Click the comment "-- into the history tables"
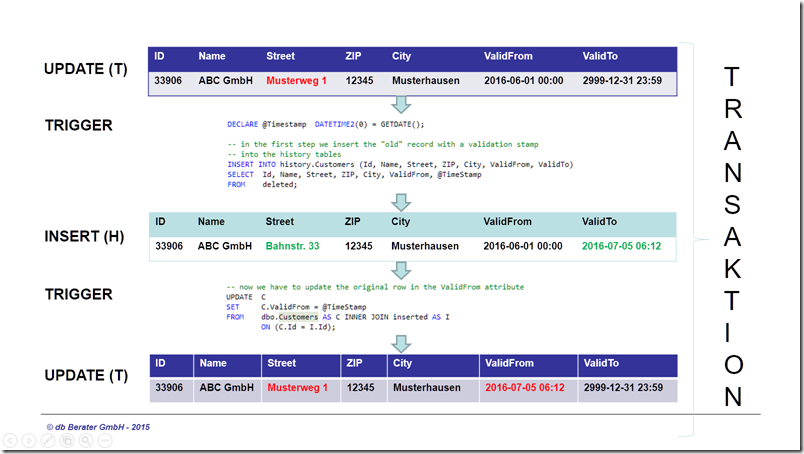The width and height of the screenshot is (804, 454). click(284, 154)
